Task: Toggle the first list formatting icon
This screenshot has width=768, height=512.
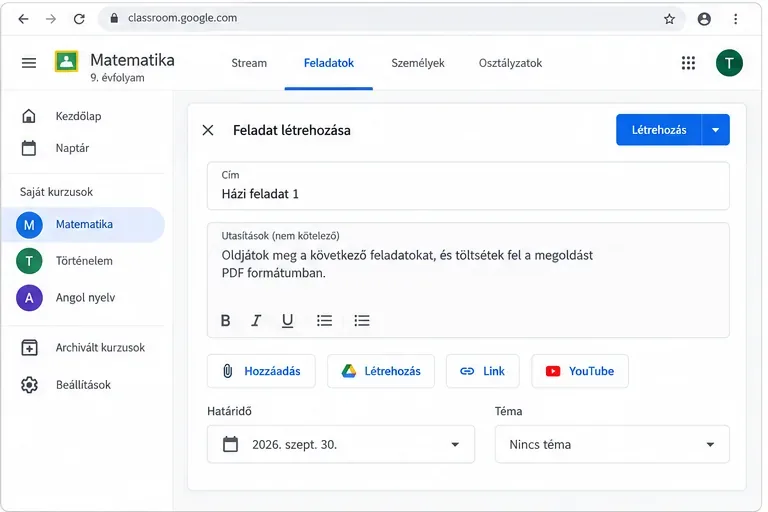Action: (x=324, y=320)
